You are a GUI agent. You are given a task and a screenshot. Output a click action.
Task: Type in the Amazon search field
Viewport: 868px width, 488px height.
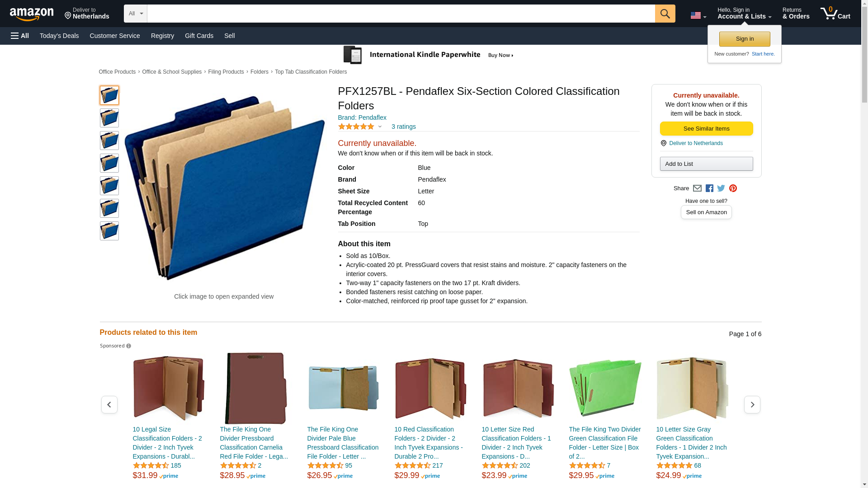click(401, 14)
